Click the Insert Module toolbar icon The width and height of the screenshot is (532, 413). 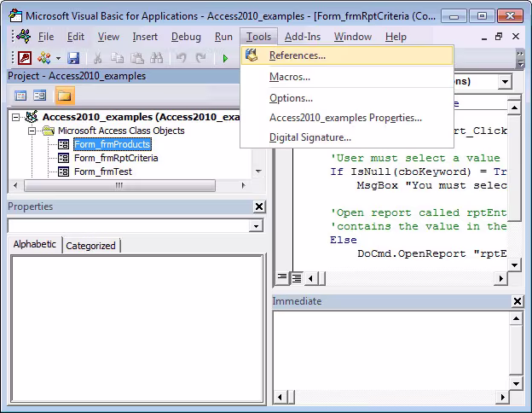(x=44, y=58)
